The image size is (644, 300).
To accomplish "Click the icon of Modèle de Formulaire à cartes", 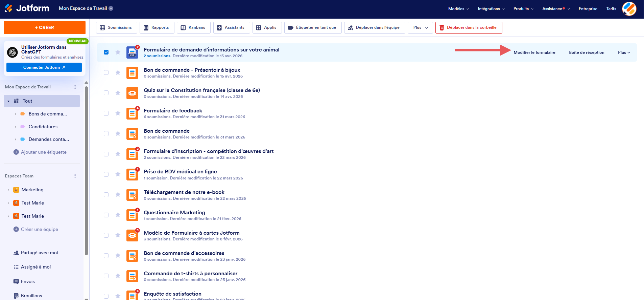I will (132, 235).
